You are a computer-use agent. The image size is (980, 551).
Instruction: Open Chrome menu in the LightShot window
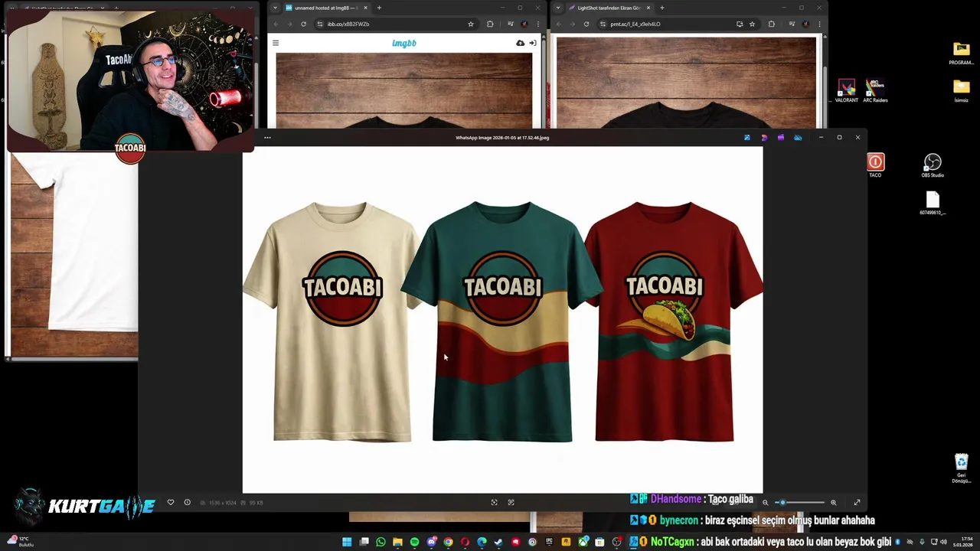click(821, 24)
